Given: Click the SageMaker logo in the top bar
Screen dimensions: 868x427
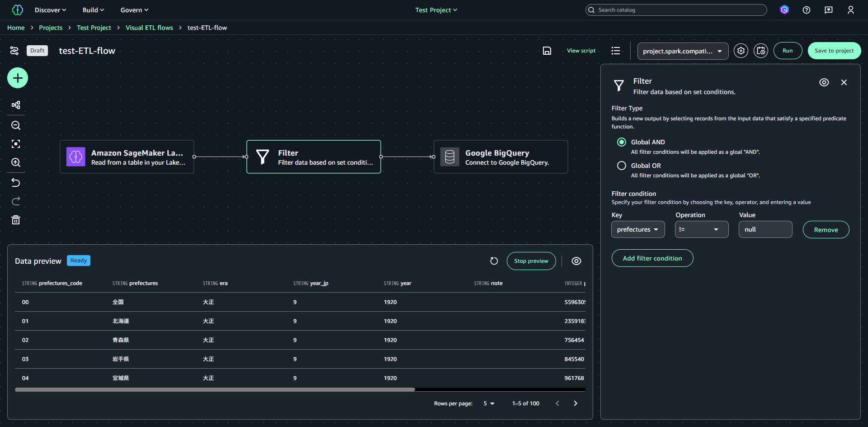Looking at the screenshot, I should pyautogui.click(x=18, y=10).
